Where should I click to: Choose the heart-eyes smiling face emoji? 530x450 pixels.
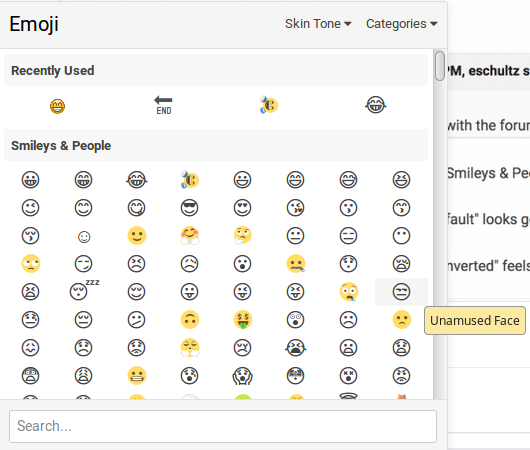242,208
